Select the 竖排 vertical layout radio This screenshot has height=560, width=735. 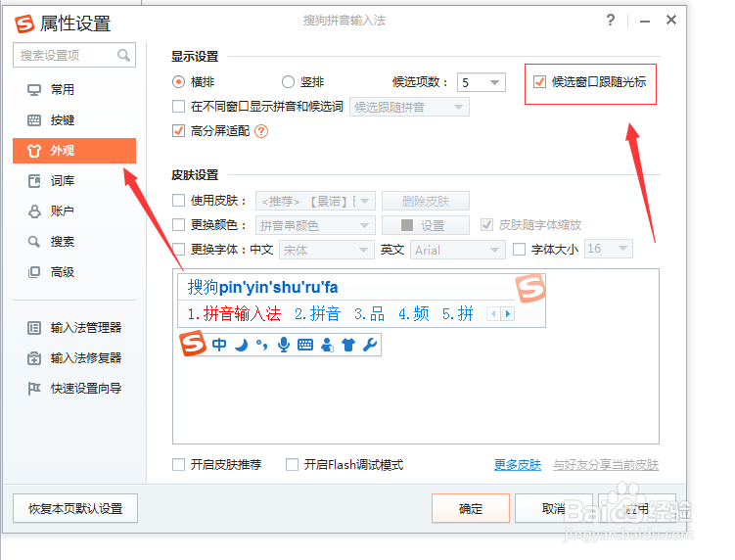[x=288, y=82]
